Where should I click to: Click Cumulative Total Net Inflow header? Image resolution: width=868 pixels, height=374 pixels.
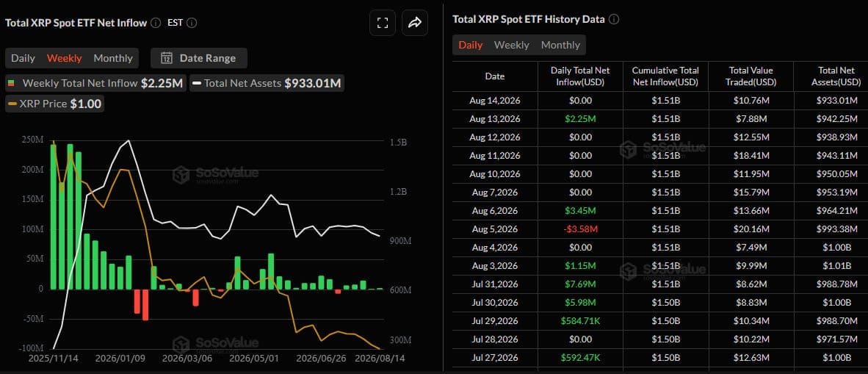[x=665, y=76]
